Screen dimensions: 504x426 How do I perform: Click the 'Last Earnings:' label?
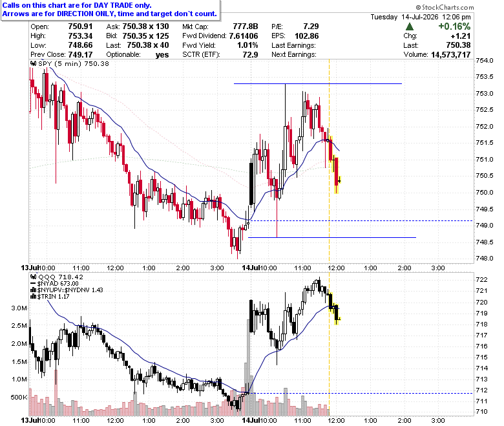tap(293, 45)
